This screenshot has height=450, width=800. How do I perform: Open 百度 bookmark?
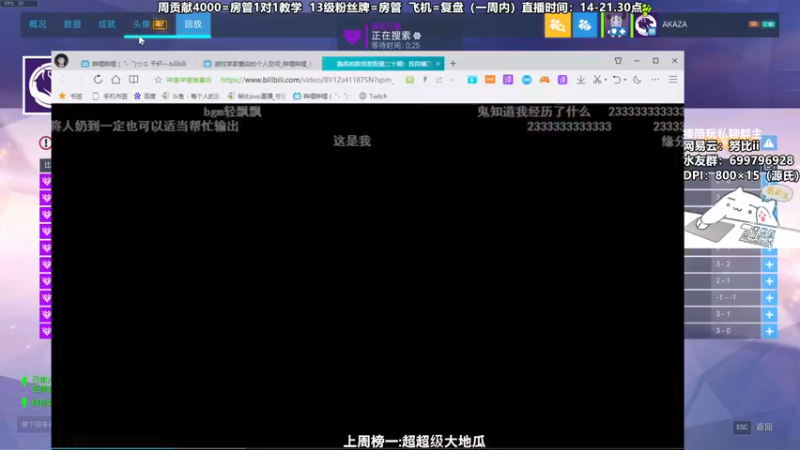tap(145, 96)
